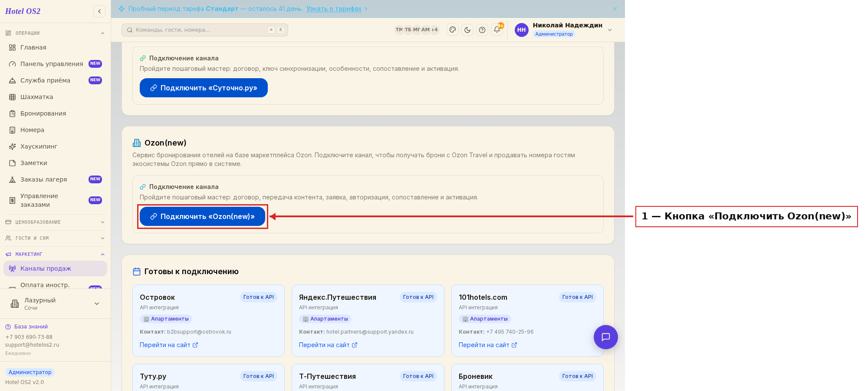Expand the ГОСТИ И CRM section
Screen dimensions: 868x391
[x=55, y=238]
